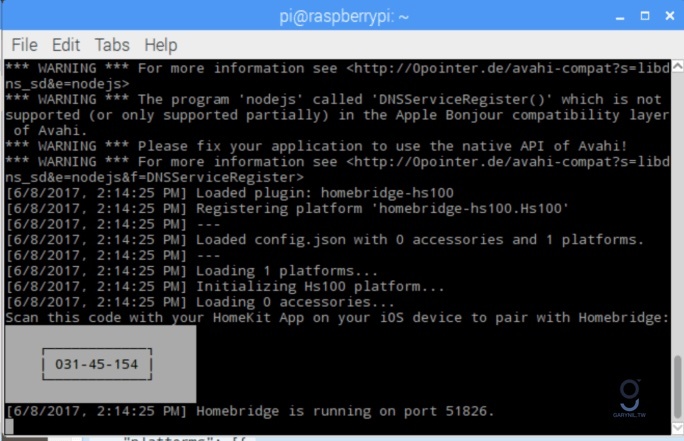Click the 'Registering platform' log line
The height and width of the screenshot is (441, 684).
[x=287, y=209]
